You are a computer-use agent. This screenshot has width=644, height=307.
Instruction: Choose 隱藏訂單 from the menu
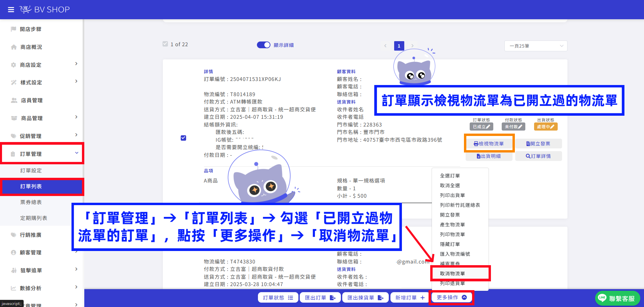click(x=460, y=244)
